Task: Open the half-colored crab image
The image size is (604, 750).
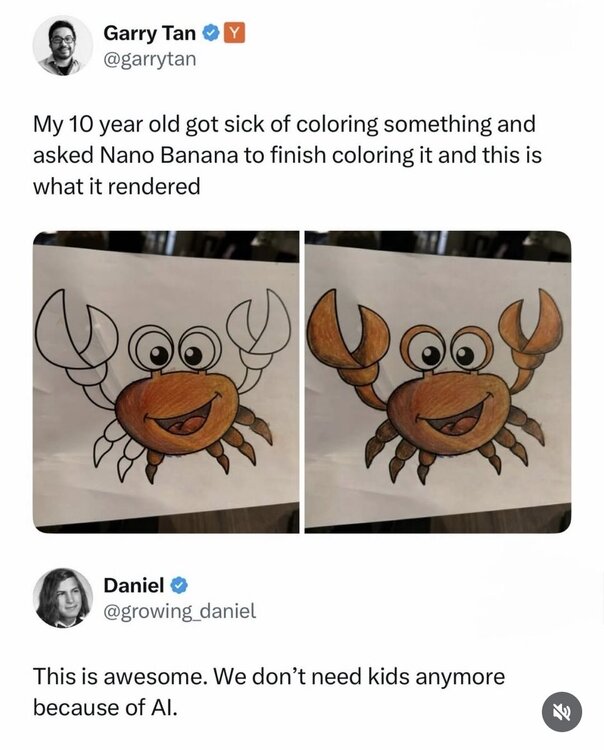Action: (x=166, y=381)
